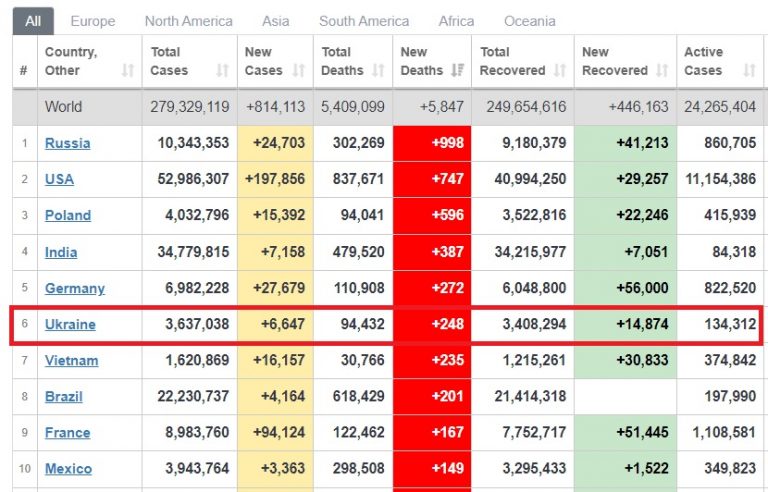The image size is (768, 492).
Task: Click France active cases 1,108,581
Action: tap(724, 433)
